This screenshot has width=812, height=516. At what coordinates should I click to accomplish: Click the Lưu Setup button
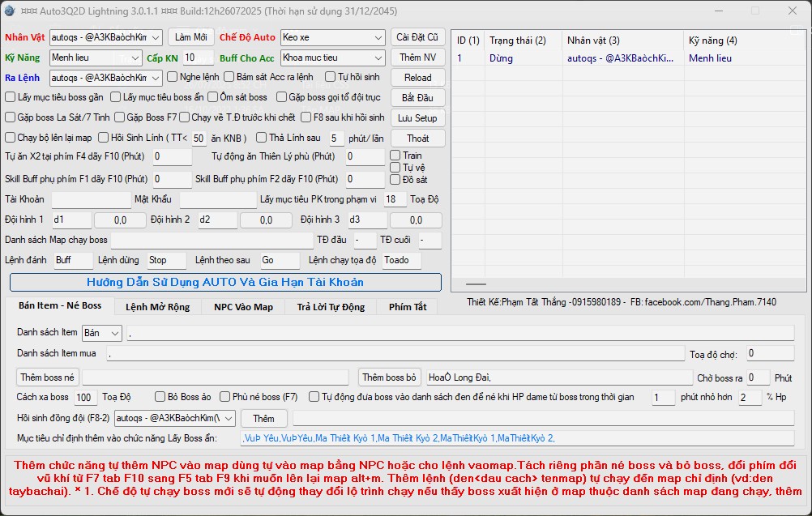pos(417,118)
